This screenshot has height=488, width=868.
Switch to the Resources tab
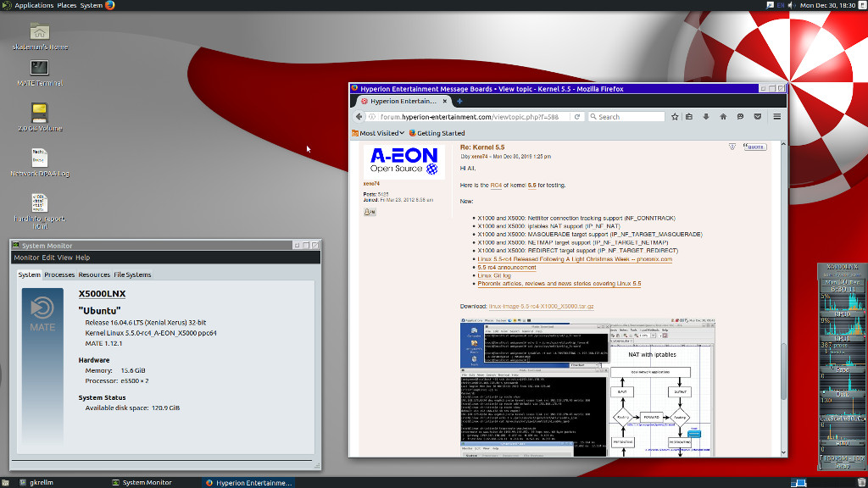[94, 274]
